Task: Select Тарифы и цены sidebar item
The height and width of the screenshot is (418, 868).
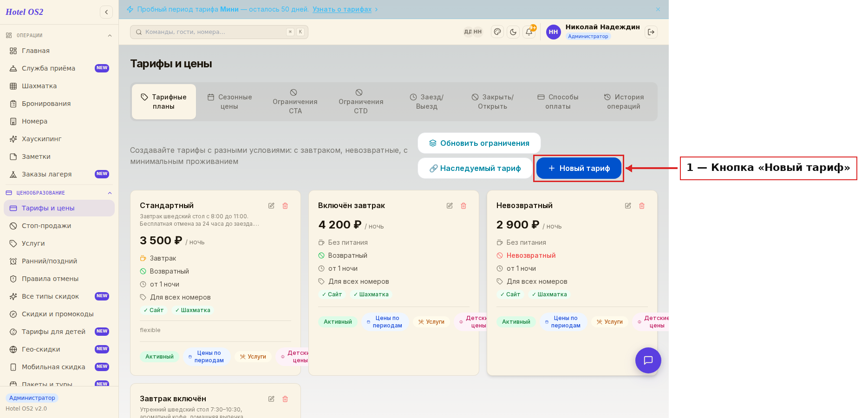Action: pyautogui.click(x=59, y=208)
